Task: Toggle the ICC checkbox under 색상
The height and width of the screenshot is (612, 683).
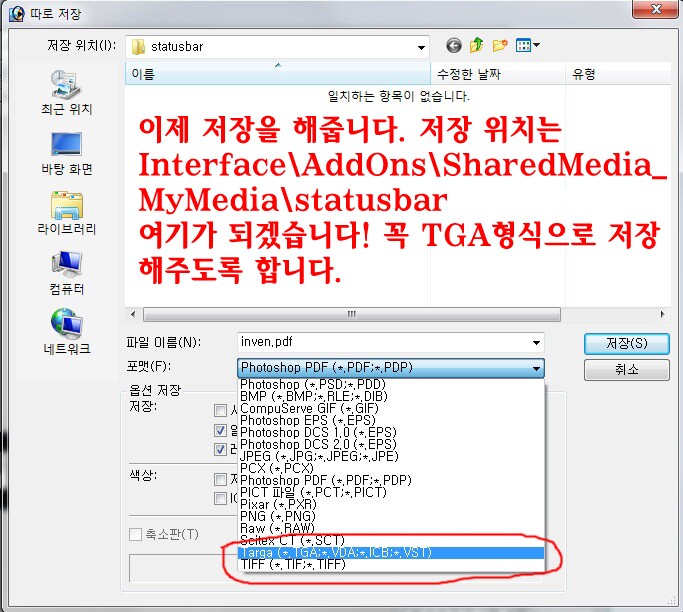Action: [220, 497]
